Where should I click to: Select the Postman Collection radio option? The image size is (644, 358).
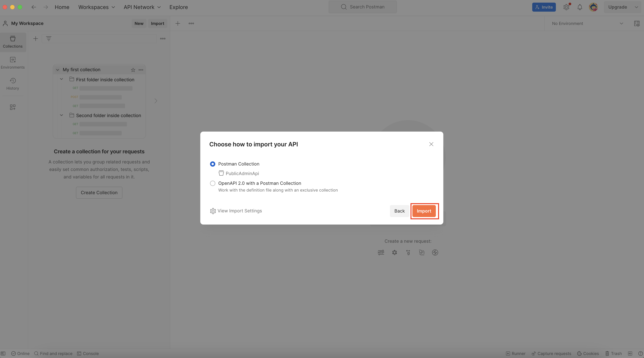tap(212, 164)
